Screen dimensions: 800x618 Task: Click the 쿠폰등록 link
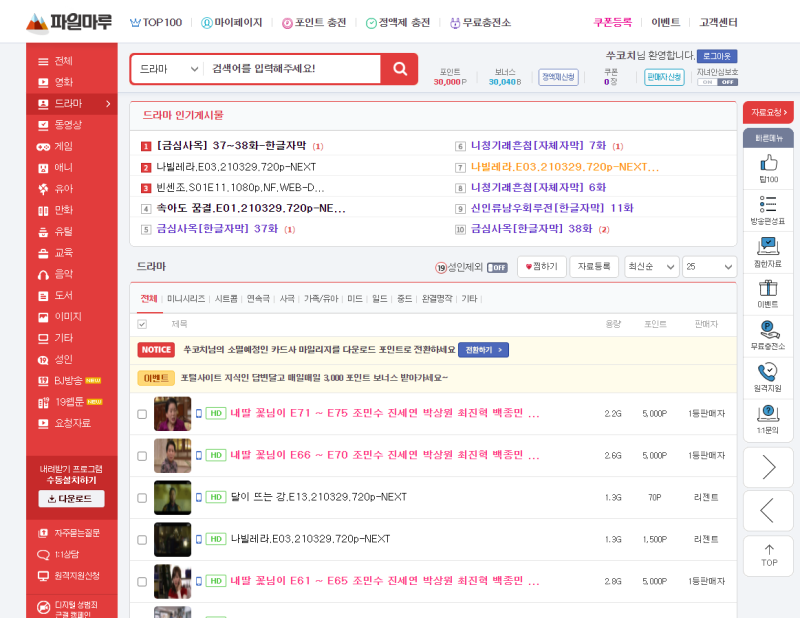point(612,22)
